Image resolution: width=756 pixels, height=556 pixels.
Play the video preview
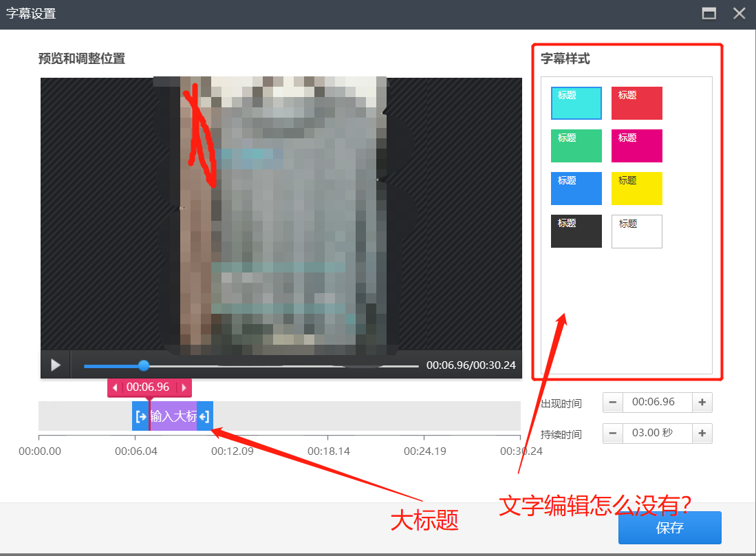pyautogui.click(x=56, y=365)
